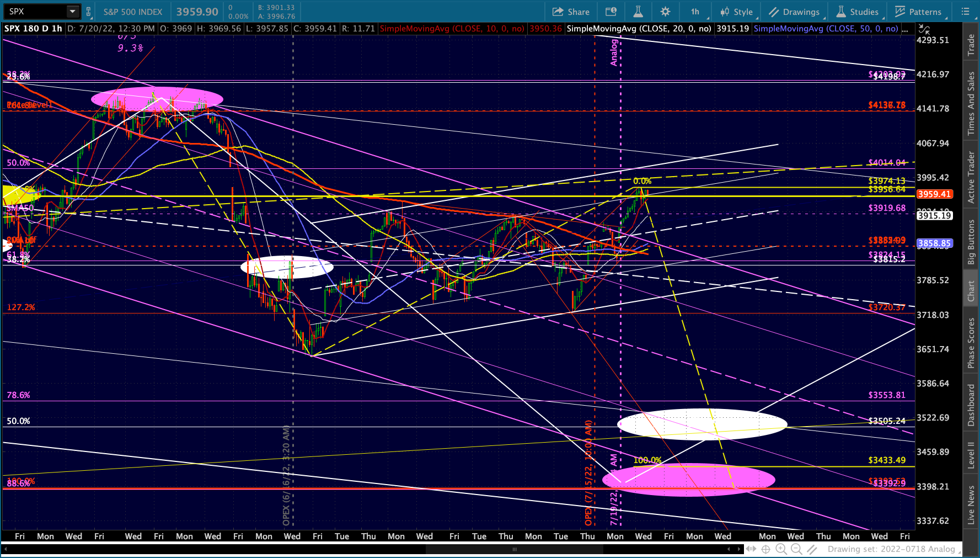Image resolution: width=980 pixels, height=558 pixels.
Task: Open the list menu icon at top right
Action: pos(965,12)
